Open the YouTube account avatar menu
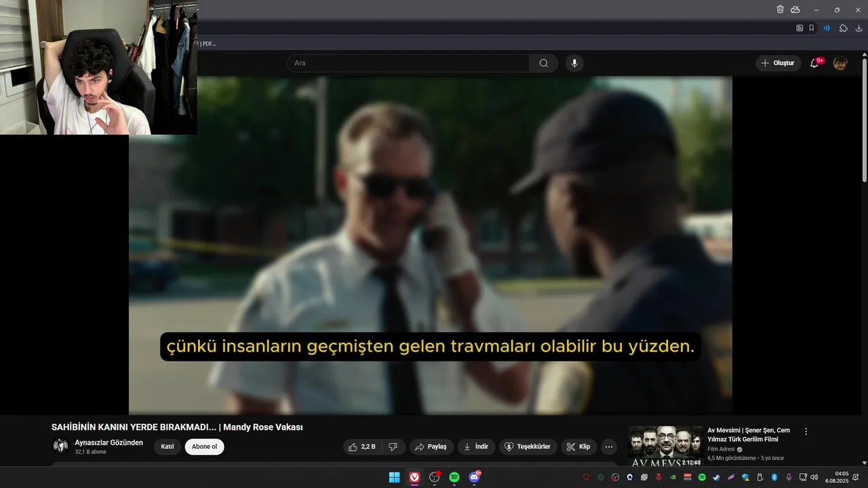The height and width of the screenshot is (488, 868). point(840,63)
